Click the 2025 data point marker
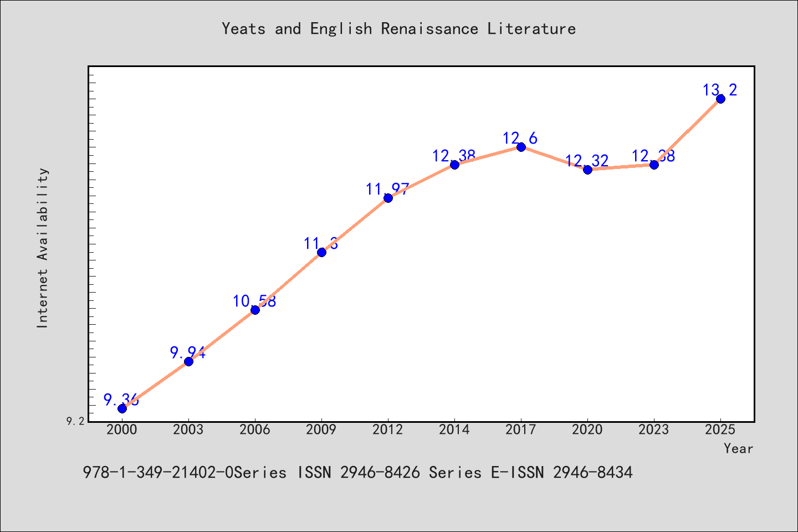This screenshot has width=798, height=532. coord(720,99)
